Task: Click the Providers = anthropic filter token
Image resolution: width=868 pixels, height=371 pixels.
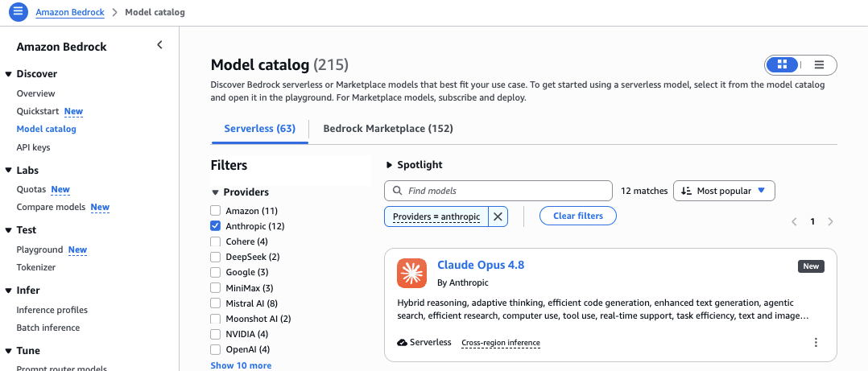Action: (x=436, y=216)
